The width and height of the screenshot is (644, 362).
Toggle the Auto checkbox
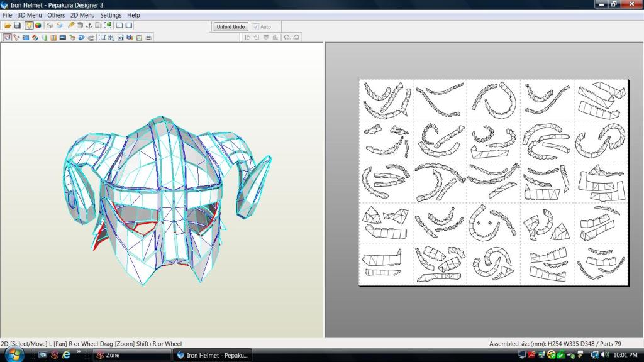click(256, 27)
